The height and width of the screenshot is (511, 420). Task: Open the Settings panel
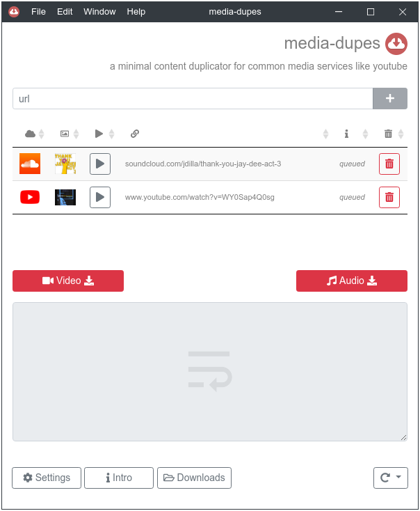click(x=47, y=478)
